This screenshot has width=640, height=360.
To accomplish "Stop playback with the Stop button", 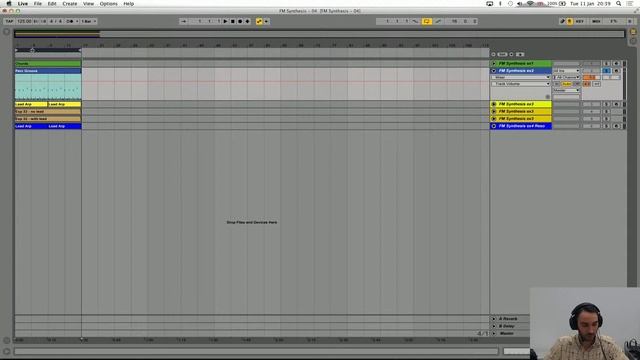I will click(233, 21).
